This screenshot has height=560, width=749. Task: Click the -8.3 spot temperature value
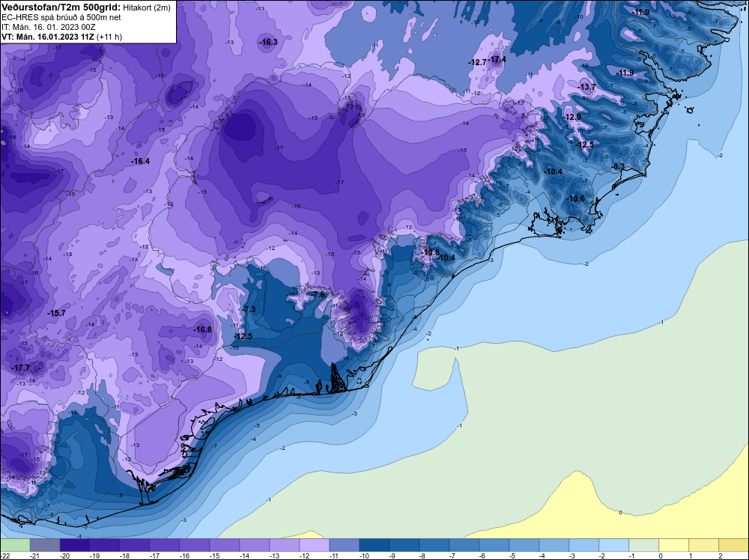click(x=618, y=166)
